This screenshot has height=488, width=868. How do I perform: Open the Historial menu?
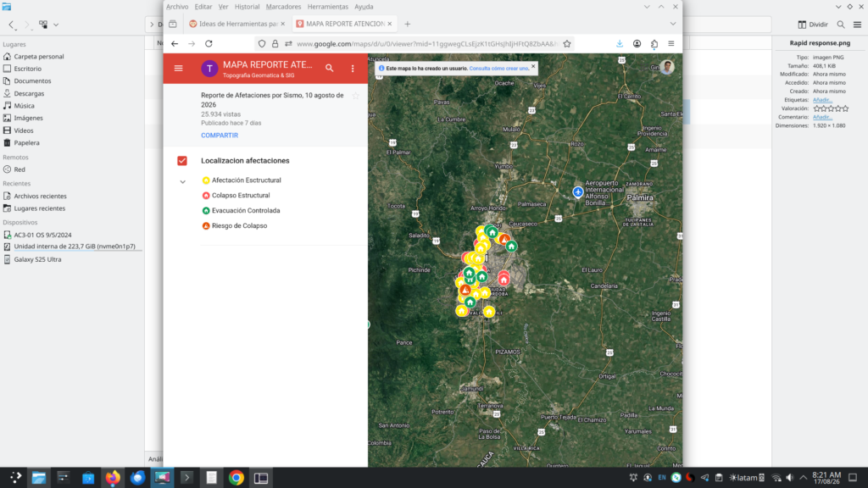(247, 7)
